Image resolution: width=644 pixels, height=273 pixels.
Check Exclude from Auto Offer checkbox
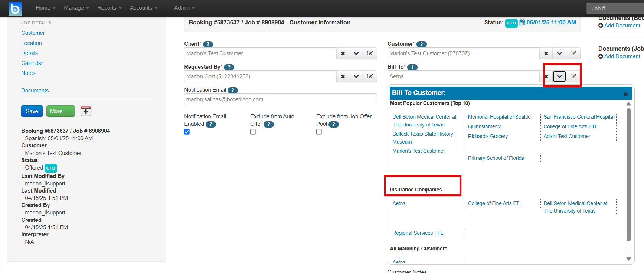[253, 132]
